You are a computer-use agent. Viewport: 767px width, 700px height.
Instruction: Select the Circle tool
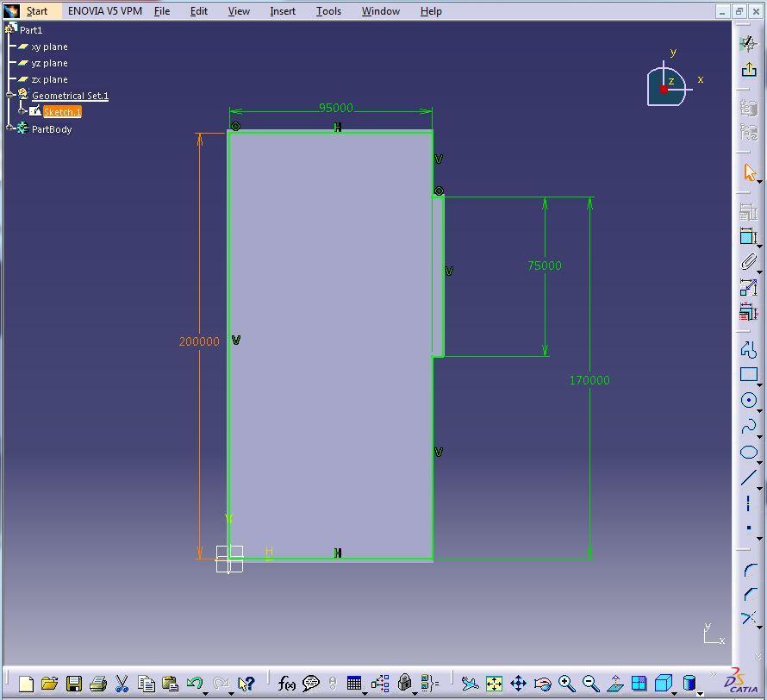click(748, 400)
